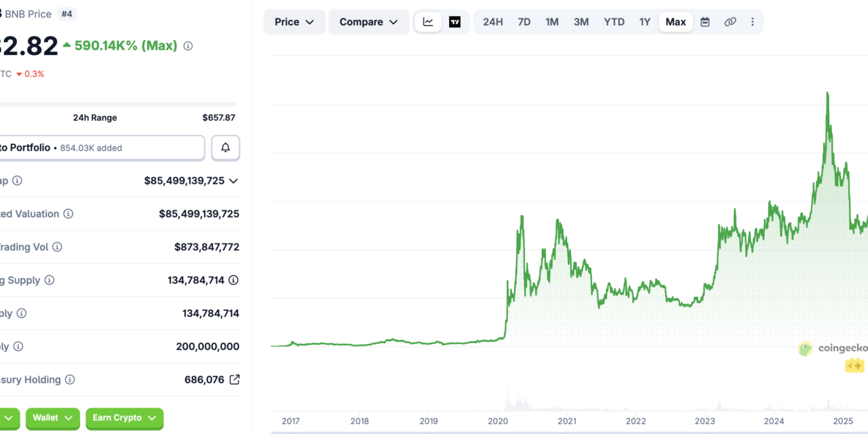Copy chart link icon
868x434 pixels.
click(x=730, y=22)
